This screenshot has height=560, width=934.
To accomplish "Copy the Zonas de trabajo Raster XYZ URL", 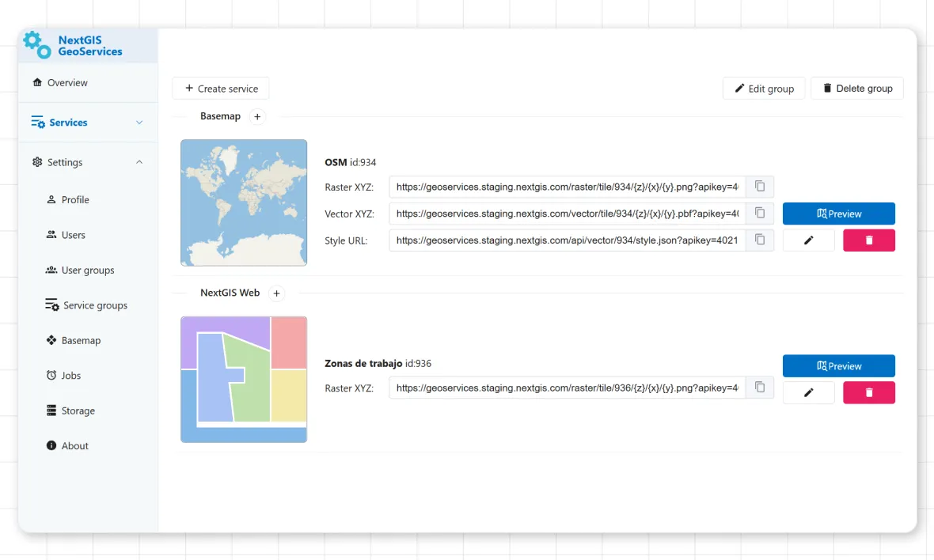I will 760,388.
